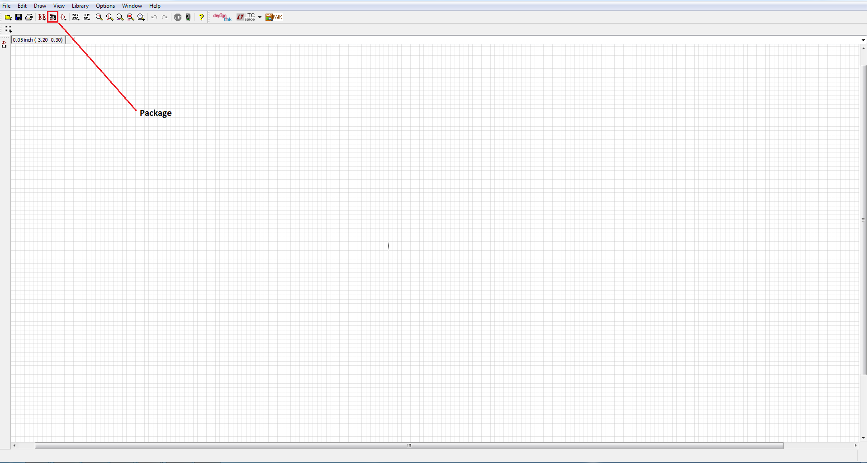The height and width of the screenshot is (463, 868).
Task: Click the Zoom In magnifier icon
Action: pos(109,17)
